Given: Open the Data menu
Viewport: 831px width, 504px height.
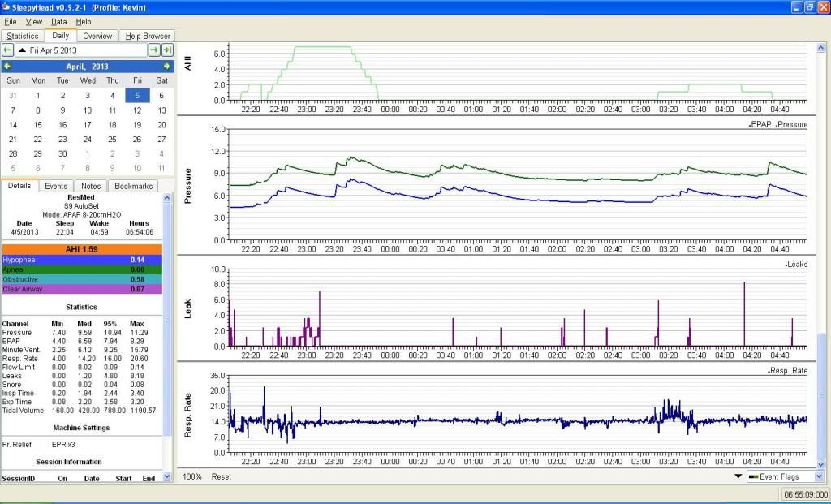Looking at the screenshot, I should point(58,22).
